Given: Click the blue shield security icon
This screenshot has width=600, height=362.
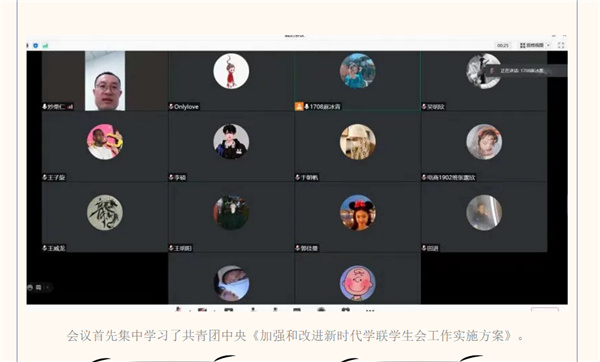Looking at the screenshot, I should pyautogui.click(x=36, y=46).
